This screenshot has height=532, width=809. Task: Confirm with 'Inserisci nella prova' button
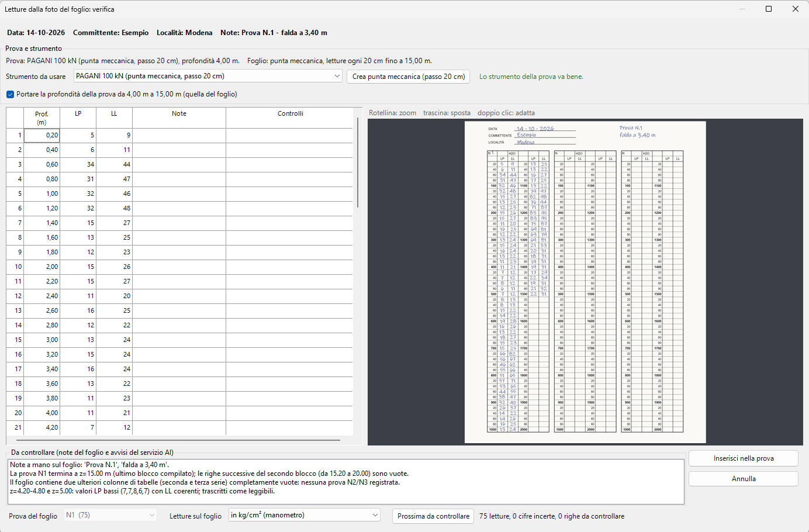(744, 458)
